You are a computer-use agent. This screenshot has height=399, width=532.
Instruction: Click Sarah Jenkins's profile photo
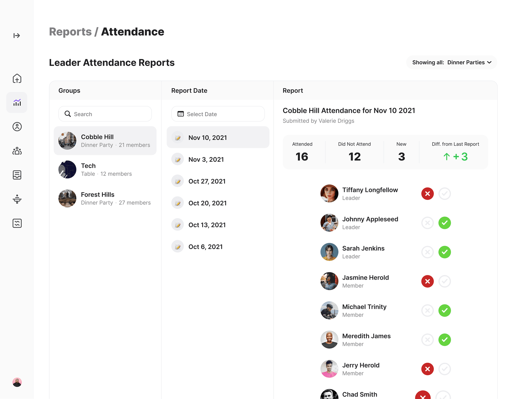pyautogui.click(x=329, y=252)
